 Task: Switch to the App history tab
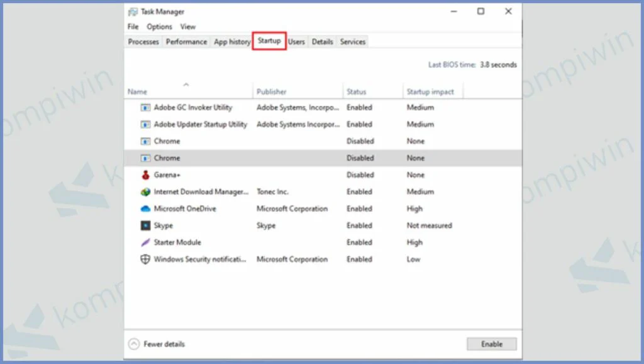pyautogui.click(x=232, y=42)
